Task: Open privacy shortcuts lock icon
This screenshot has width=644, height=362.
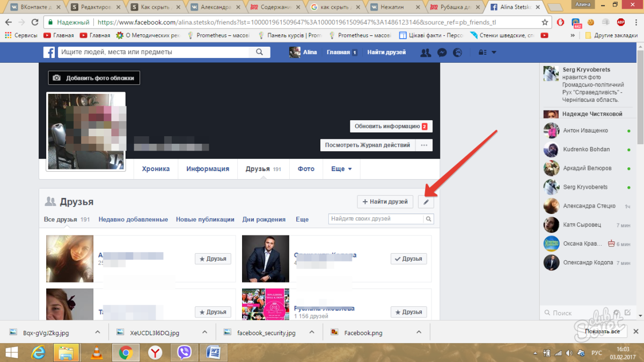Action: pyautogui.click(x=482, y=53)
